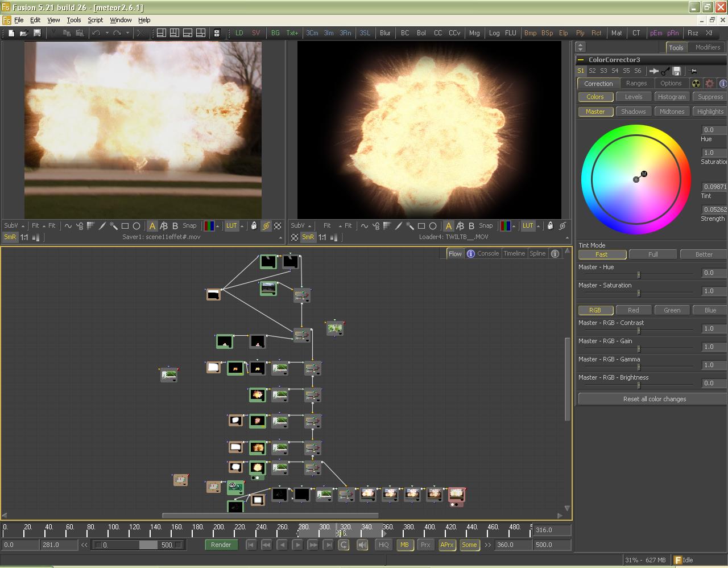Click the loop playback icon
This screenshot has height=568, width=728.
point(344,545)
